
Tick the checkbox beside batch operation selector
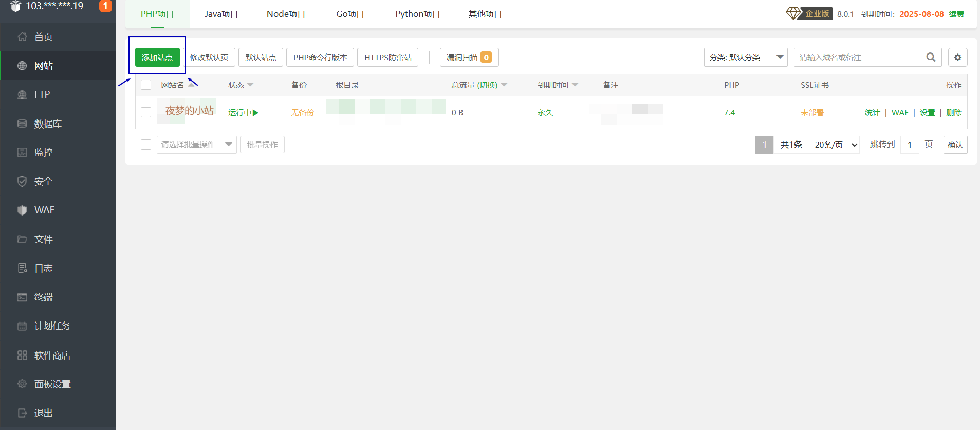[146, 145]
